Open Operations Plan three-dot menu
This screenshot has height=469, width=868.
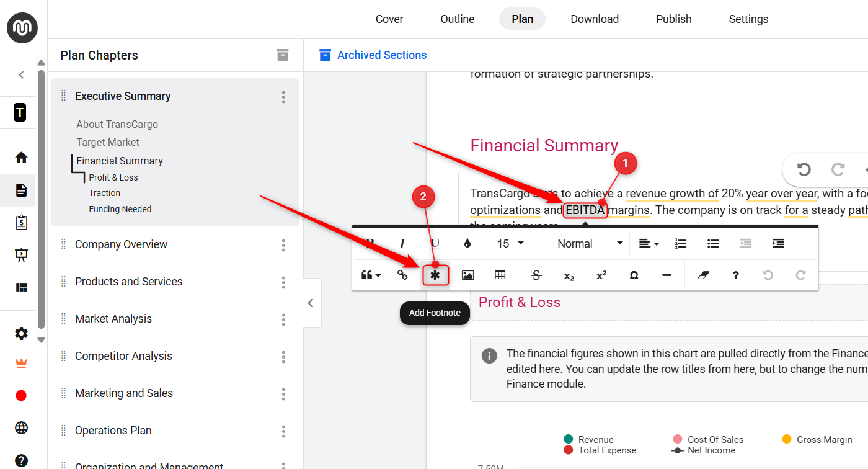tap(283, 431)
